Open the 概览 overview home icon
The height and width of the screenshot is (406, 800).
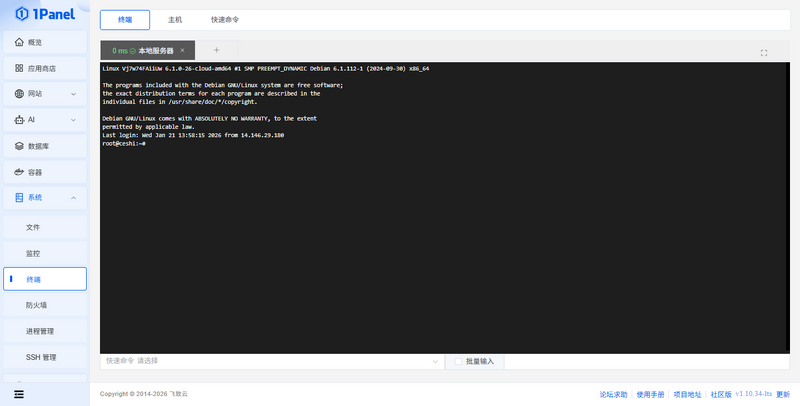[19, 42]
